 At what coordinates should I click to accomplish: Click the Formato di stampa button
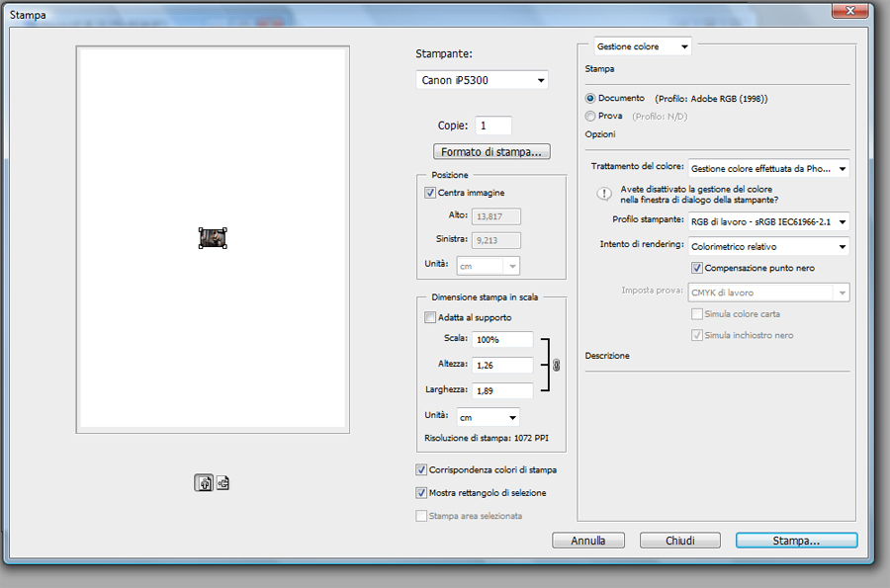point(491,152)
